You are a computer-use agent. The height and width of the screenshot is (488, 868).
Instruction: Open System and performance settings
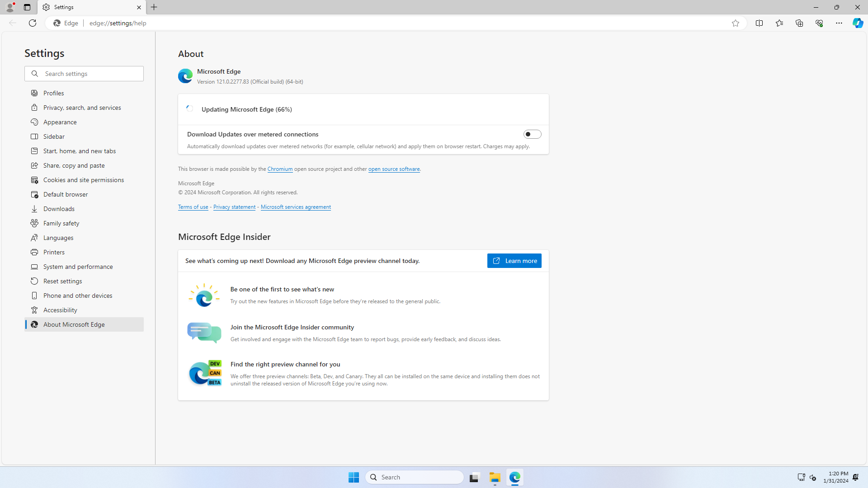point(78,267)
